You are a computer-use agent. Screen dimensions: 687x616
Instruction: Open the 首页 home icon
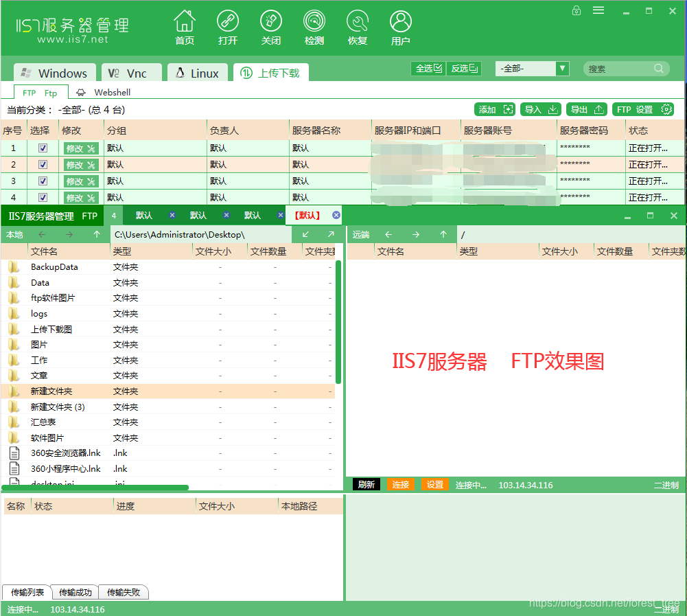coord(184,27)
